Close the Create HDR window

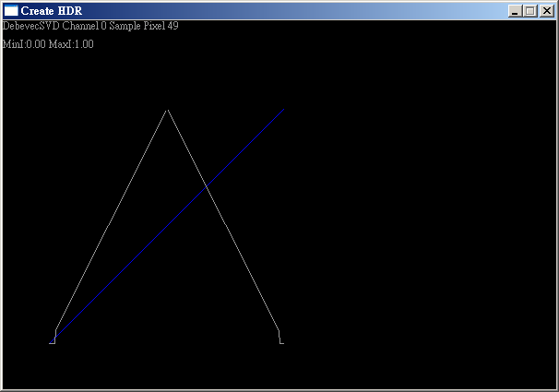pyautogui.click(x=546, y=11)
